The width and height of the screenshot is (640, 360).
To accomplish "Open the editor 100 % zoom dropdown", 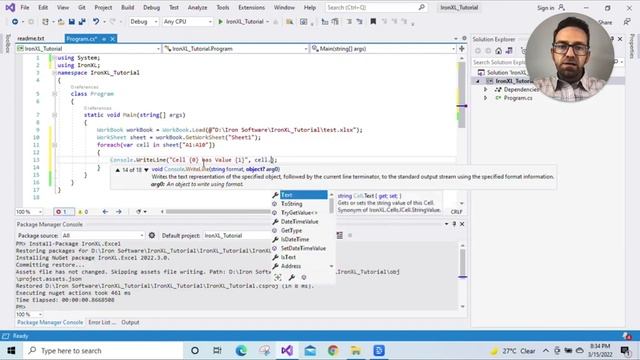I will pyautogui.click(x=29, y=211).
